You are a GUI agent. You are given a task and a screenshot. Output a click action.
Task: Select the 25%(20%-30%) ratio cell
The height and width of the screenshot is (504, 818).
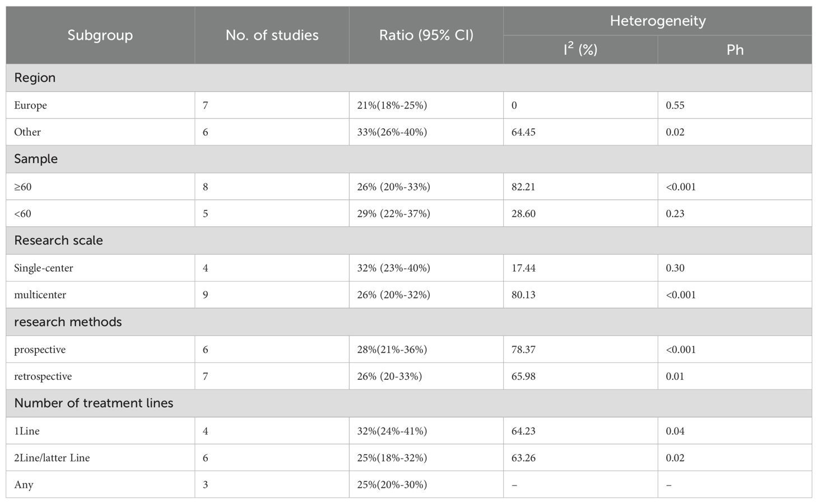tap(426, 484)
